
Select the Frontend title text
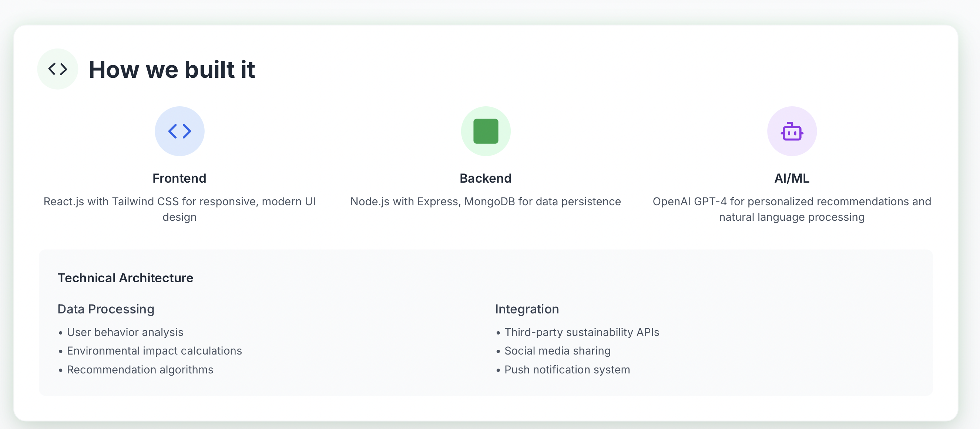[x=179, y=178]
